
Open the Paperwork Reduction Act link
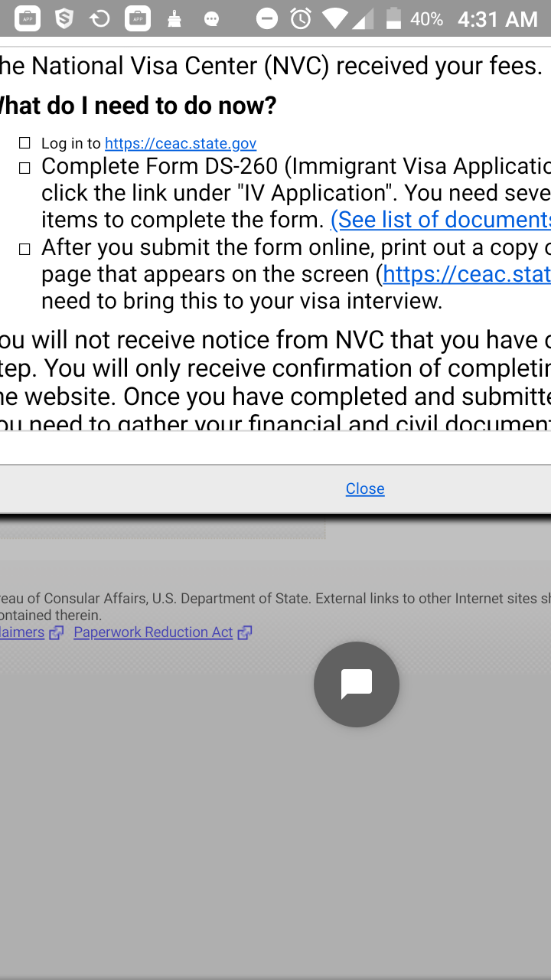[153, 632]
